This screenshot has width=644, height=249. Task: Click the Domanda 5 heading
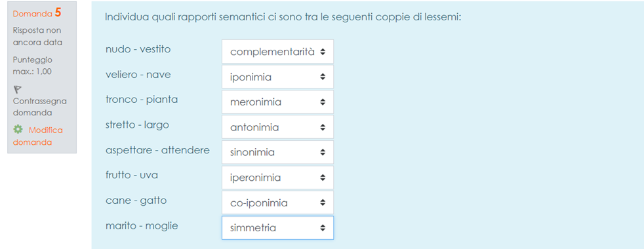[x=37, y=13]
